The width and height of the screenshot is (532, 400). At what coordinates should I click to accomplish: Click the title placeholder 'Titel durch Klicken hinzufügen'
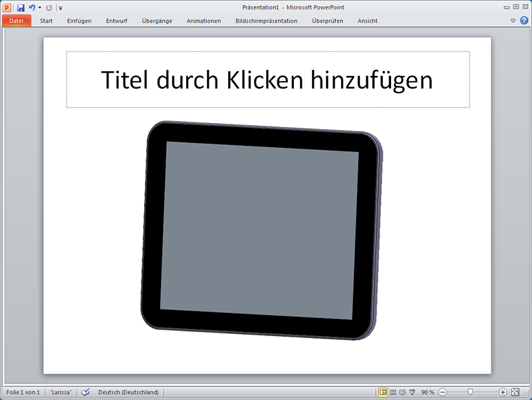pos(268,79)
